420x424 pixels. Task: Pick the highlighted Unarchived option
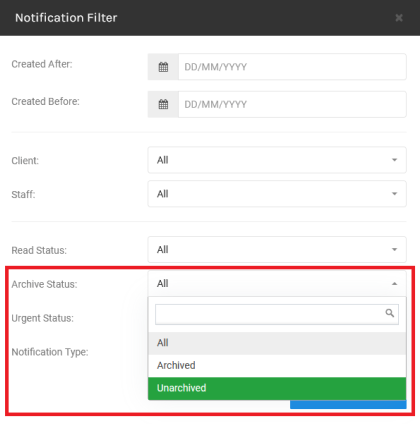277,388
